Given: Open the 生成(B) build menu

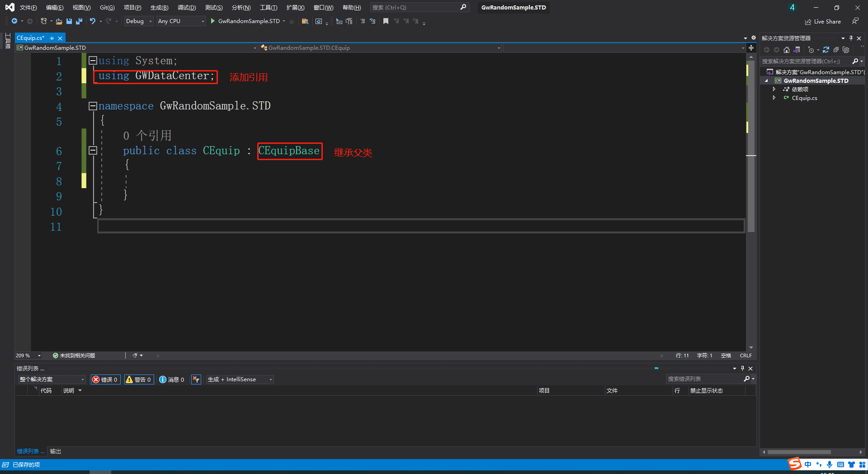Looking at the screenshot, I should tap(159, 8).
